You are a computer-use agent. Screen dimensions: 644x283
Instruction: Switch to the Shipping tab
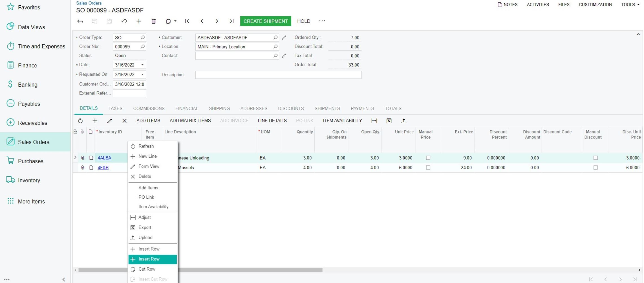pyautogui.click(x=219, y=109)
